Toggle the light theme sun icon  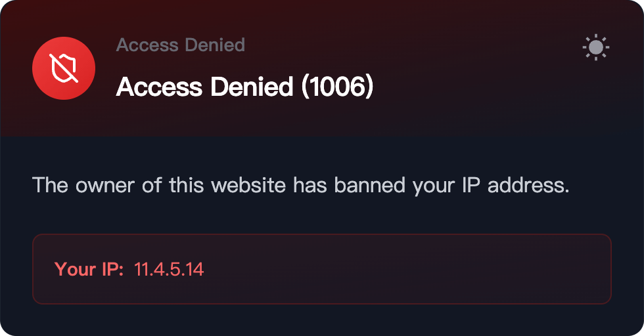595,47
